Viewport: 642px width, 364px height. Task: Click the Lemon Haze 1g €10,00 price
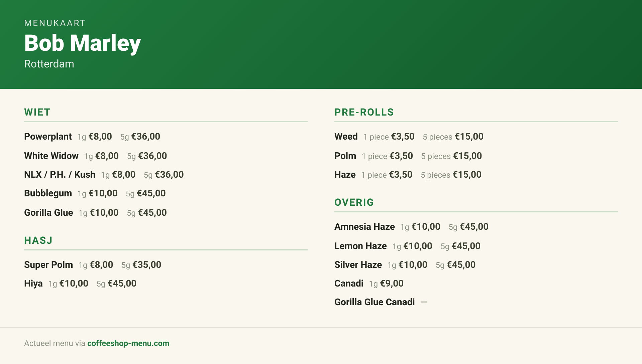point(412,246)
